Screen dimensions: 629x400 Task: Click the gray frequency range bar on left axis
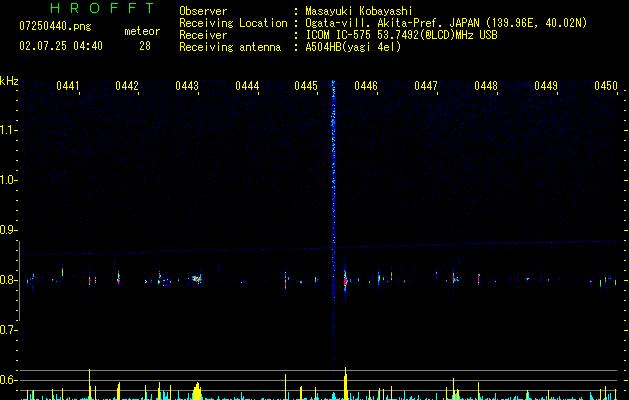[19, 281]
